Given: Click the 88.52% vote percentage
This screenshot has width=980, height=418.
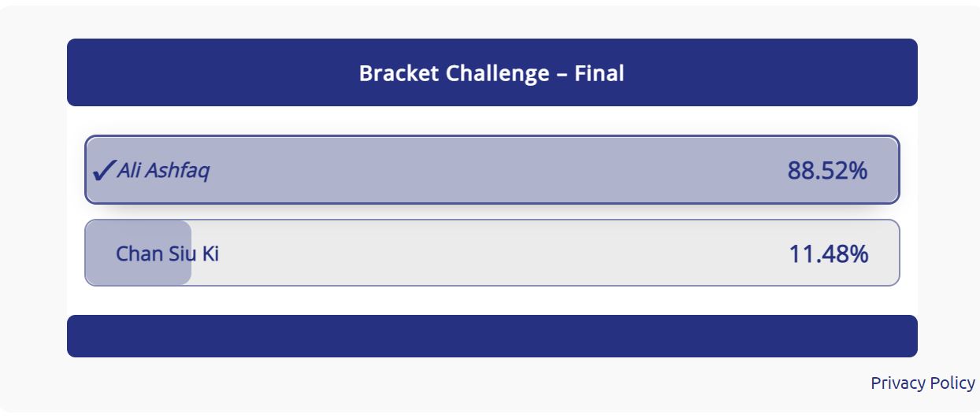Looking at the screenshot, I should point(827,170).
